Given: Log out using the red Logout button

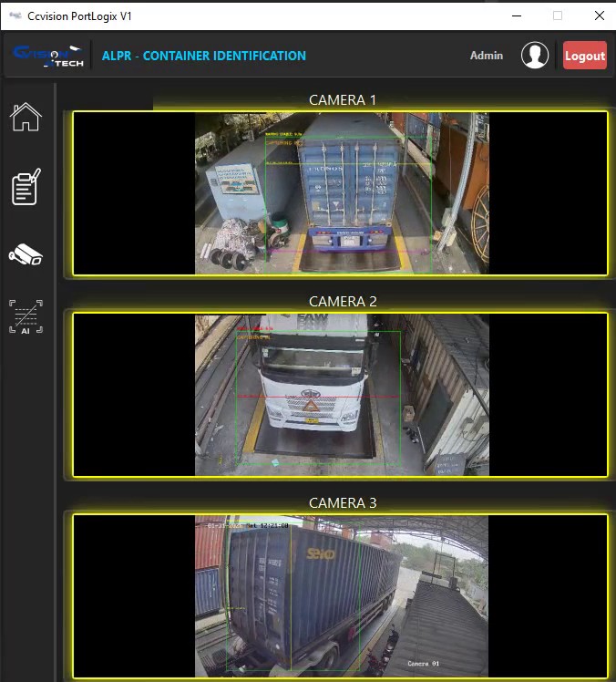Looking at the screenshot, I should [585, 56].
